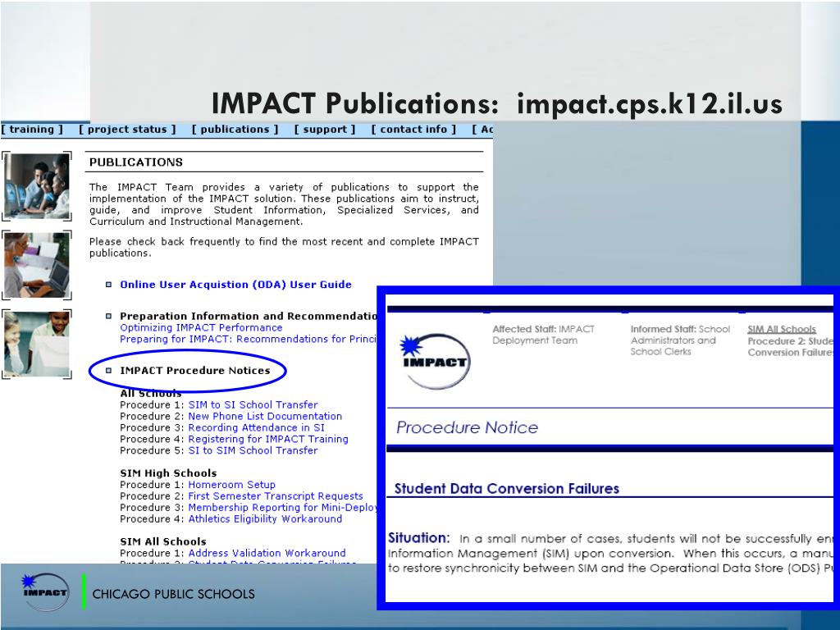The height and width of the screenshot is (630, 840).
Task: Click the two students photo thumbnail
Action: tap(36, 344)
